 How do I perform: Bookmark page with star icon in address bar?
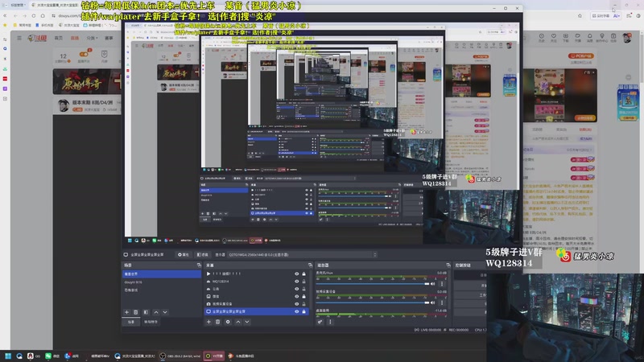point(580,15)
